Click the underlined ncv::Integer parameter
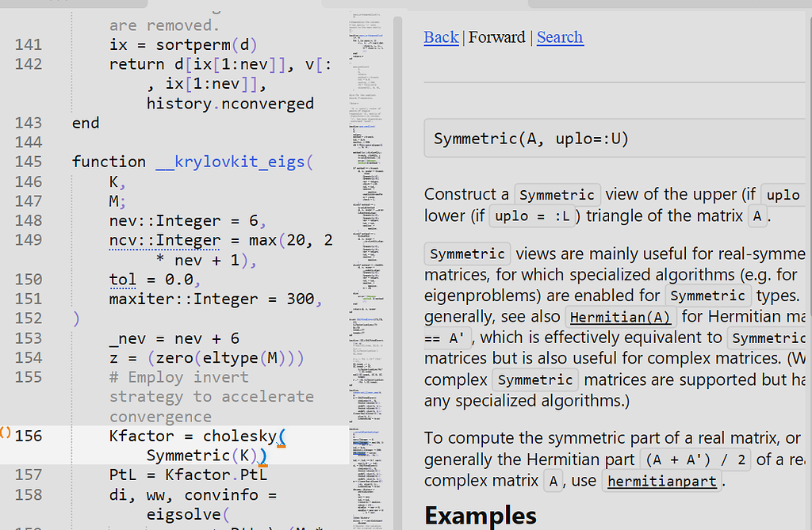Screen dimensions: 812x530 164,240
